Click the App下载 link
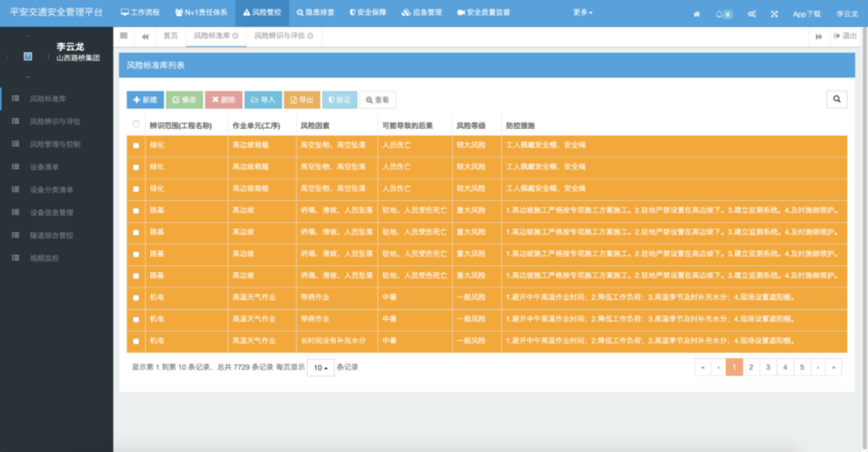Viewport: 868px width, 452px height. [806, 14]
